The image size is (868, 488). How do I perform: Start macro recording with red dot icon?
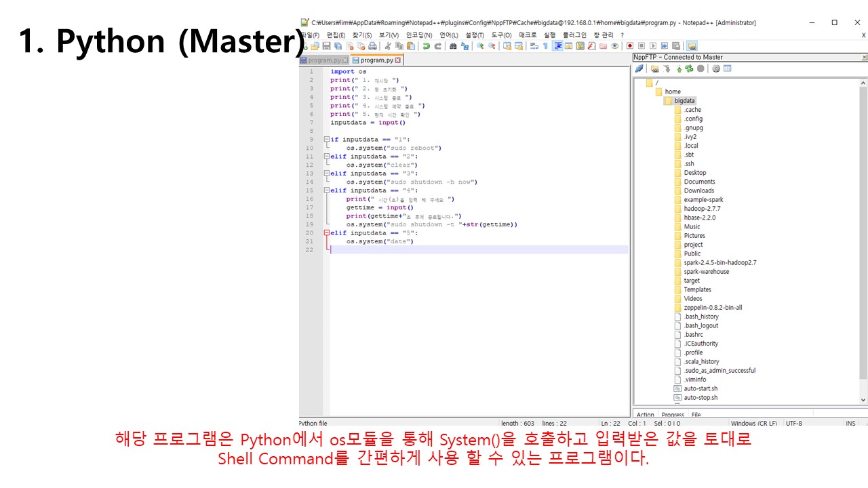coord(630,46)
